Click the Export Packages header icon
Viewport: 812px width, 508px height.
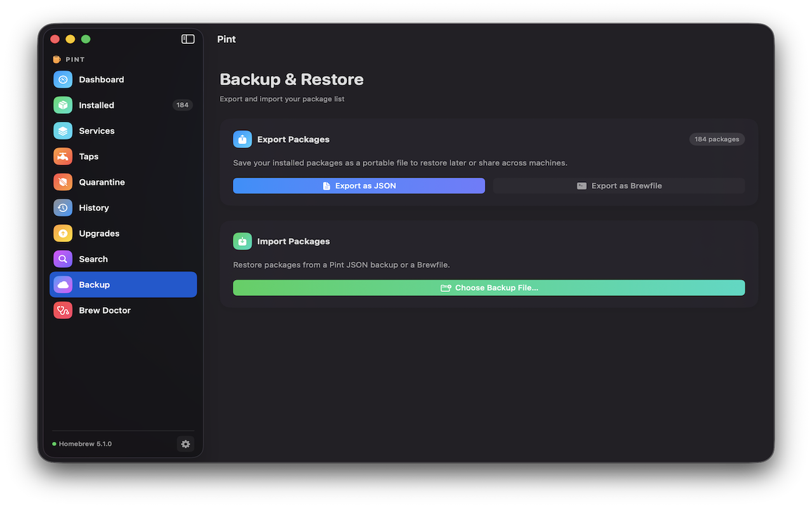[242, 139]
